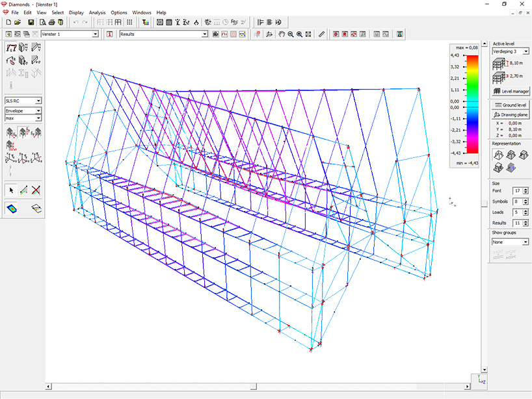Select the third 3D representation option
The image size is (532, 399).
point(523,155)
